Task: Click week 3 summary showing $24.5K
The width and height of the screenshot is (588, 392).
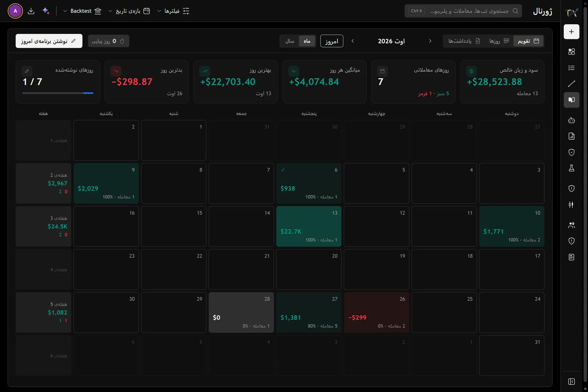Action: tap(43, 226)
